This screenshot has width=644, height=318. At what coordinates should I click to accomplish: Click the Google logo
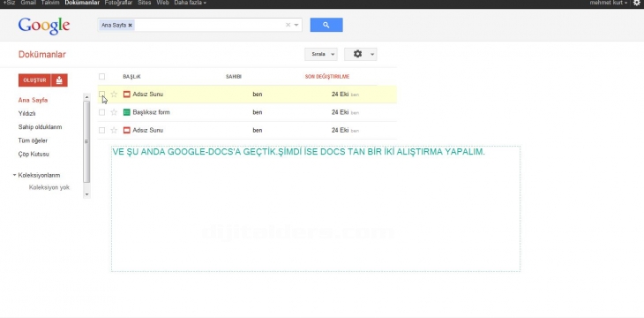click(x=44, y=26)
